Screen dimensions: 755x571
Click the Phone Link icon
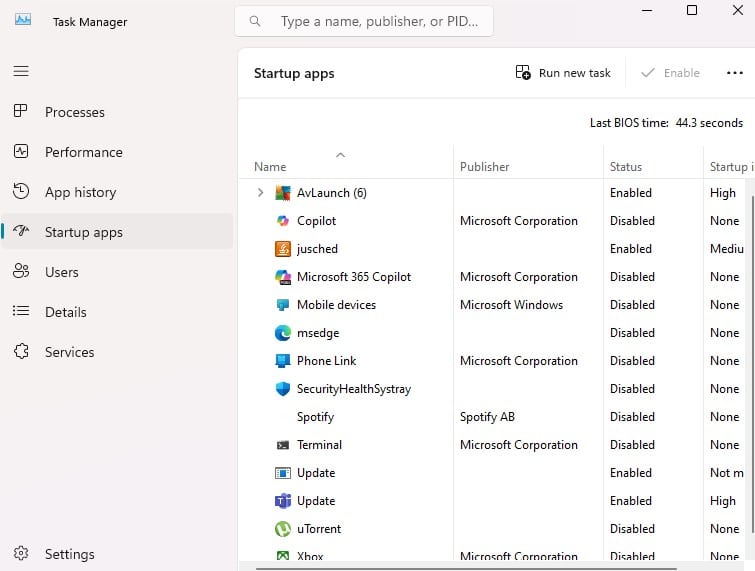click(x=283, y=361)
